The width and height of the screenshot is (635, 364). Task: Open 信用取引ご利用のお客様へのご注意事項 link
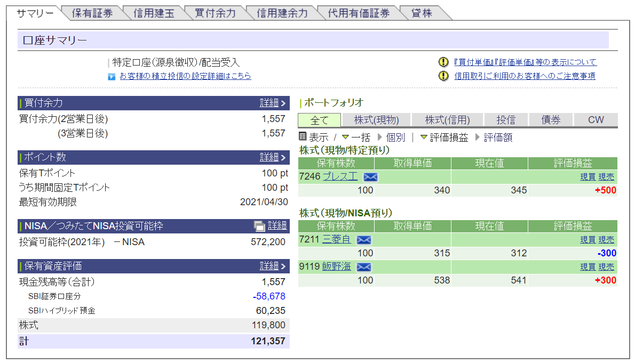click(x=525, y=76)
